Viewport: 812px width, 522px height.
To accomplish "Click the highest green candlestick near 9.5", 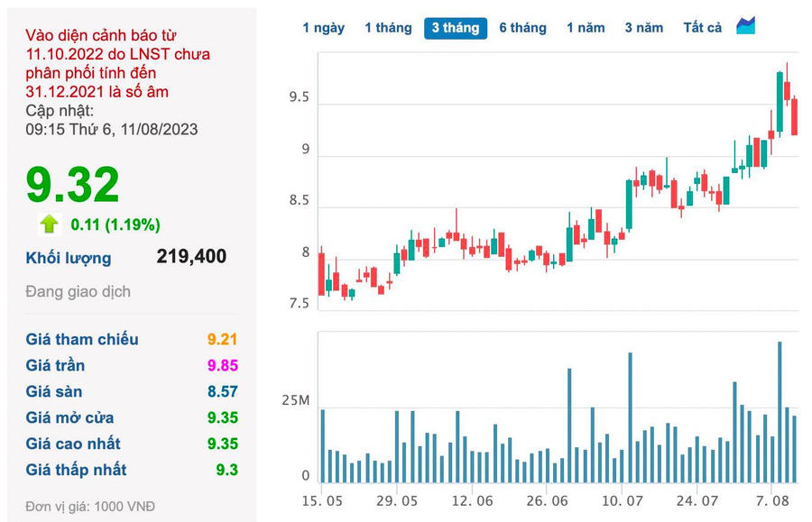I will pyautogui.click(x=780, y=102).
